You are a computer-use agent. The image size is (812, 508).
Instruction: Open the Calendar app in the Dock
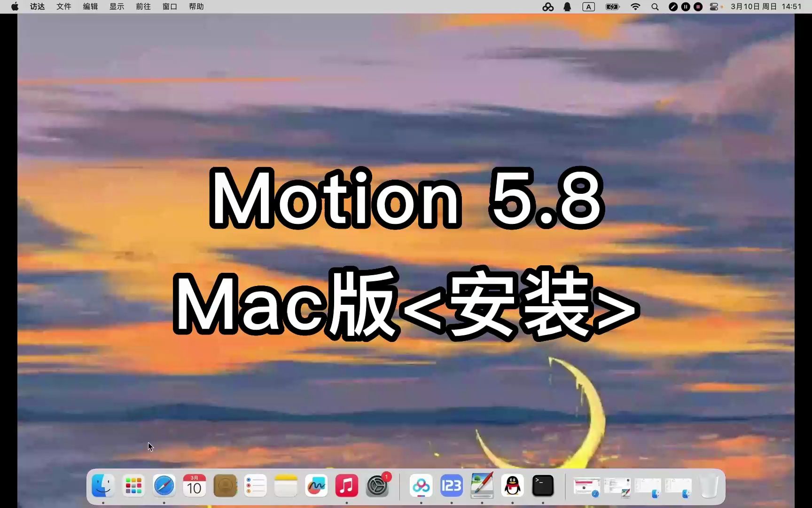point(194,486)
